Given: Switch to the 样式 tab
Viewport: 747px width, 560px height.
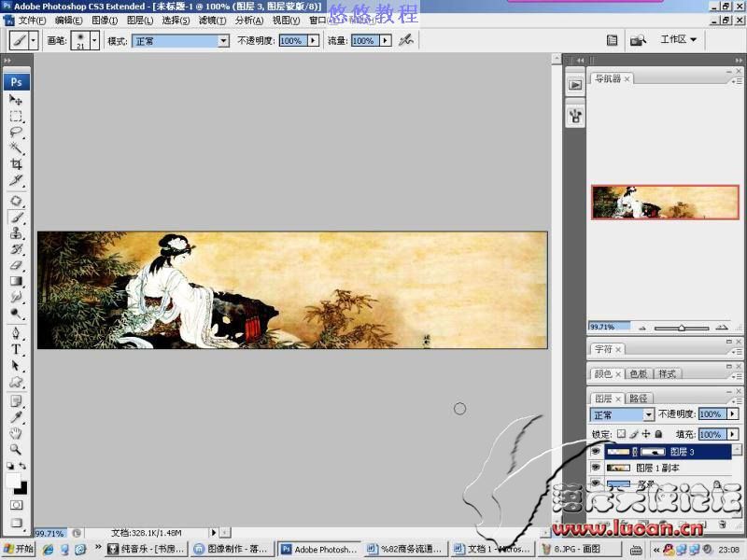Looking at the screenshot, I should click(x=668, y=374).
